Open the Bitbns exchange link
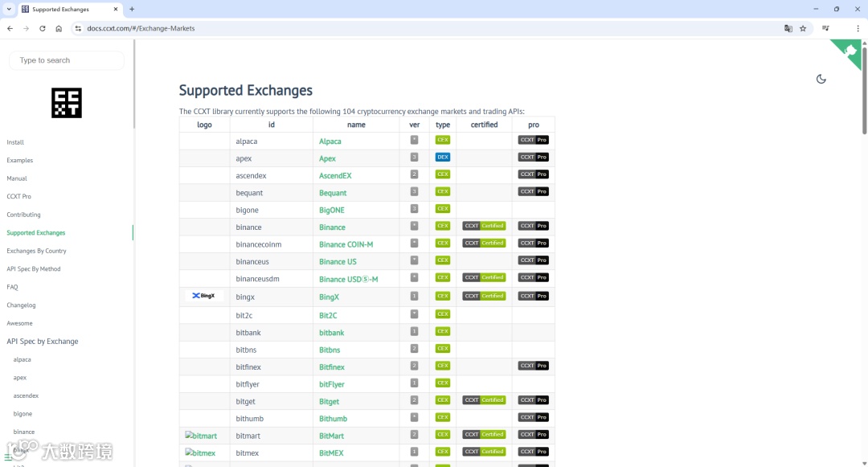Image resolution: width=868 pixels, height=467 pixels. point(330,350)
